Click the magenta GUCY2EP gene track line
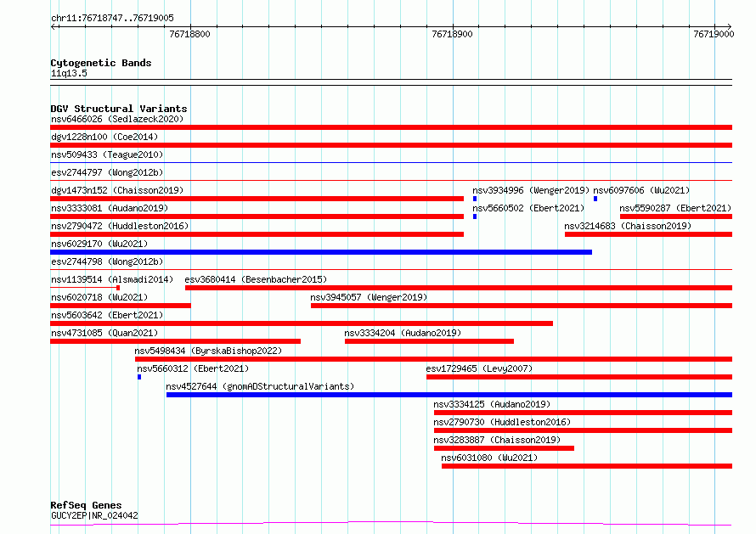Image resolution: width=756 pixels, height=534 pixels. [391, 523]
